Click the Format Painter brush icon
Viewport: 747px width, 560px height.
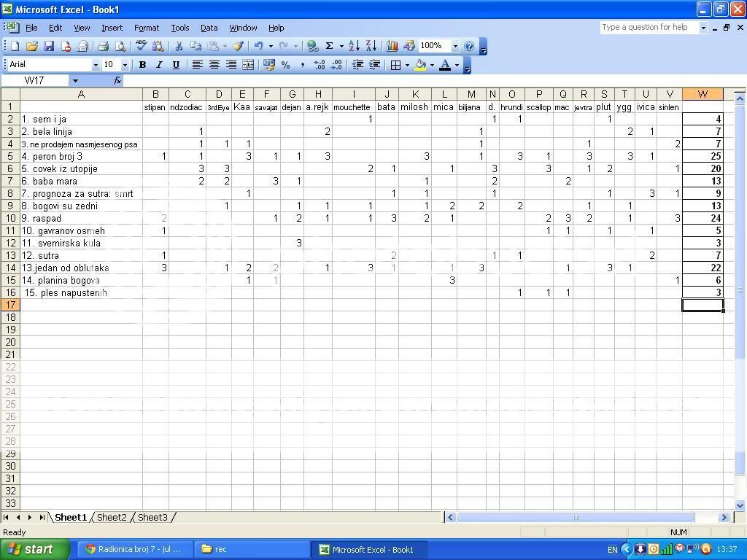(238, 46)
